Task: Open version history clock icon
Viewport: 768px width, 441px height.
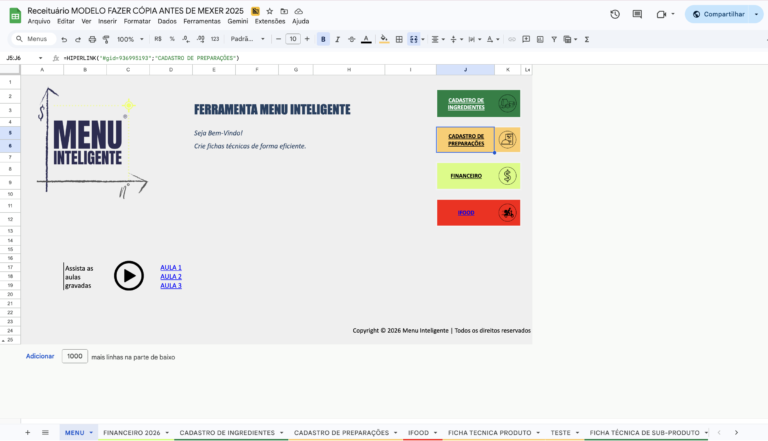Action: [615, 14]
